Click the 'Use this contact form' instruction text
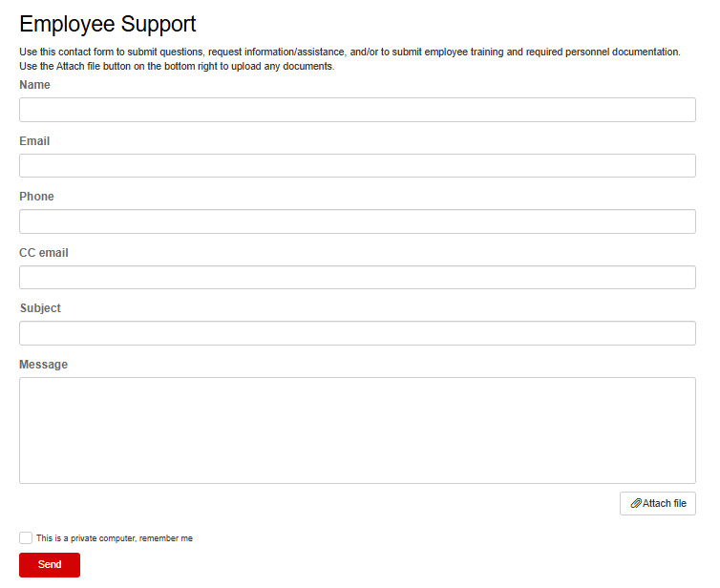720x588 pixels. point(349,52)
